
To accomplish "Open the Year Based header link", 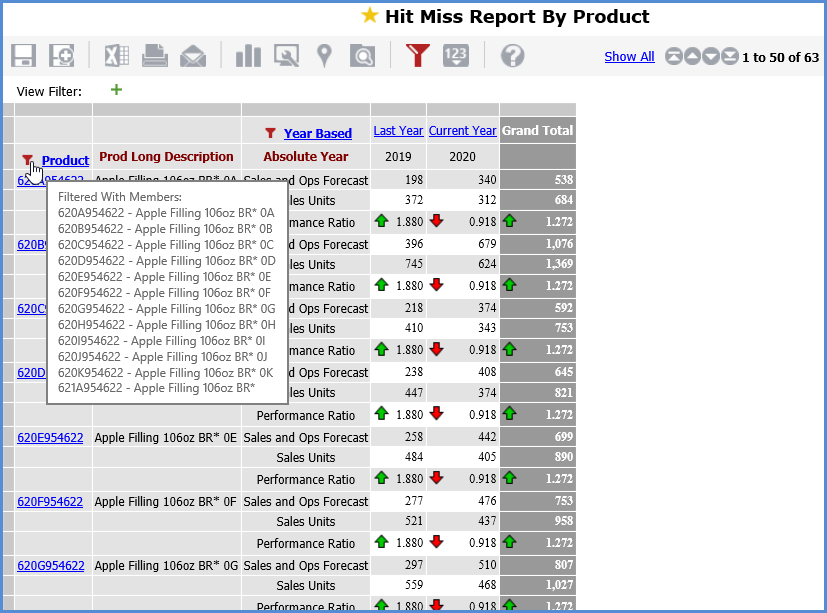I will (x=317, y=133).
